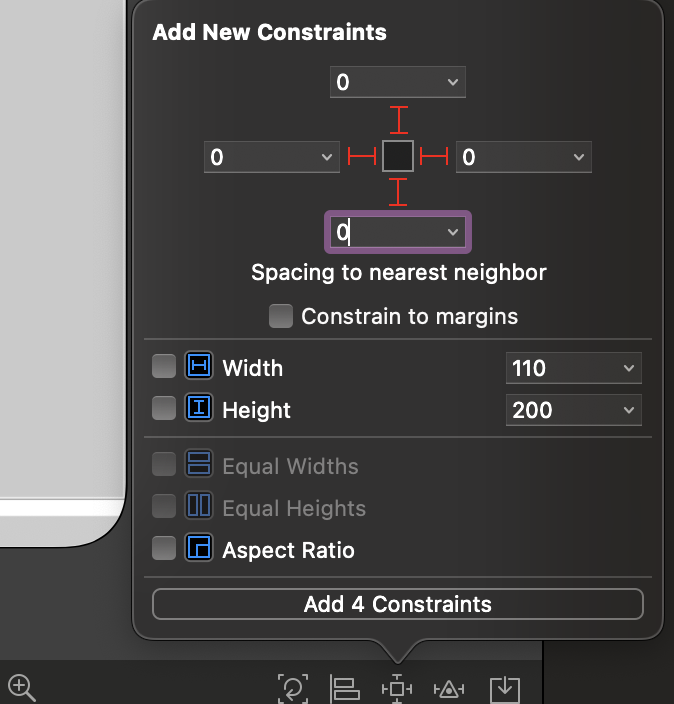The image size is (674, 704).
Task: Click the Embed In icon
Action: pyautogui.click(x=505, y=690)
